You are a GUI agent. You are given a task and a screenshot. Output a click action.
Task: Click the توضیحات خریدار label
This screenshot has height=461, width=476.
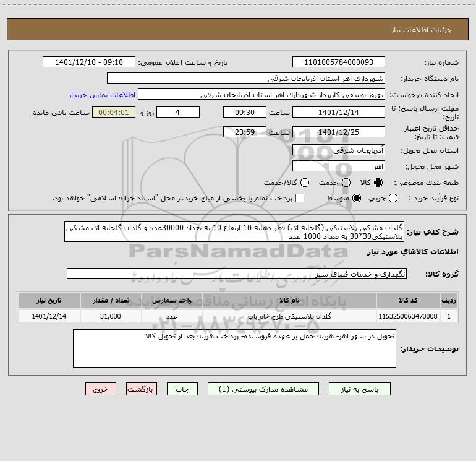(429, 349)
